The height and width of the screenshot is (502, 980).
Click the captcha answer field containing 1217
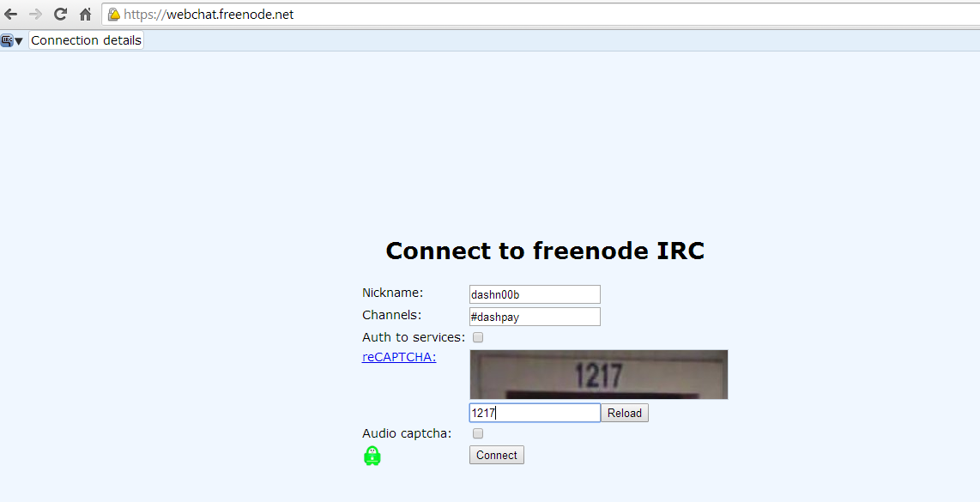(x=535, y=413)
